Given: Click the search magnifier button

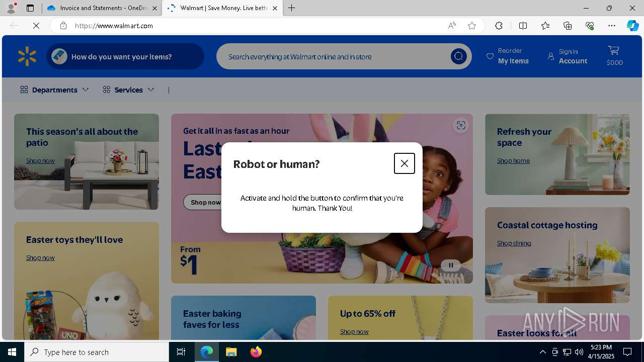Looking at the screenshot, I should pos(458,56).
